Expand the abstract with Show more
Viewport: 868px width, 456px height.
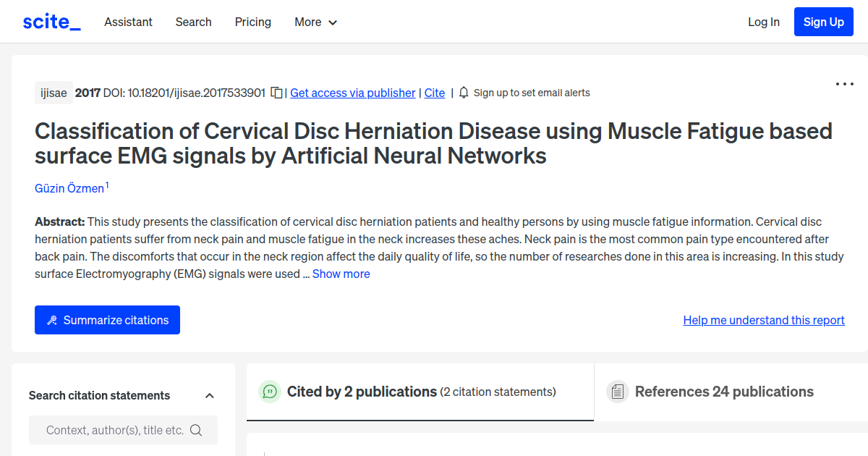341,274
